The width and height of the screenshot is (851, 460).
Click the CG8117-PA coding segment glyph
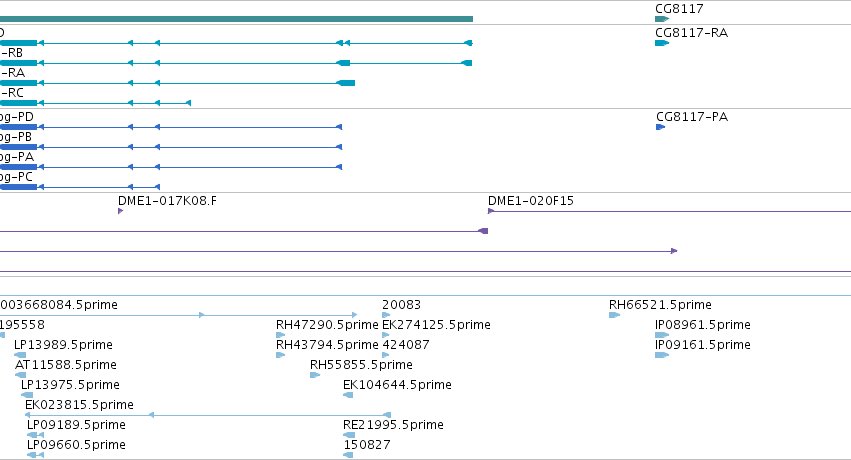point(661,127)
